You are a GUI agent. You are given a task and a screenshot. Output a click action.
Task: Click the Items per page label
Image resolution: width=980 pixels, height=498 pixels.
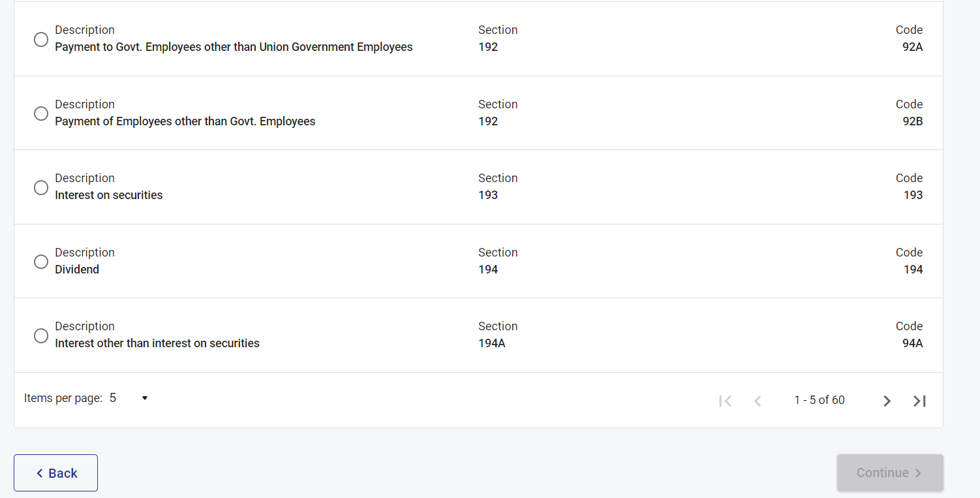coord(63,398)
